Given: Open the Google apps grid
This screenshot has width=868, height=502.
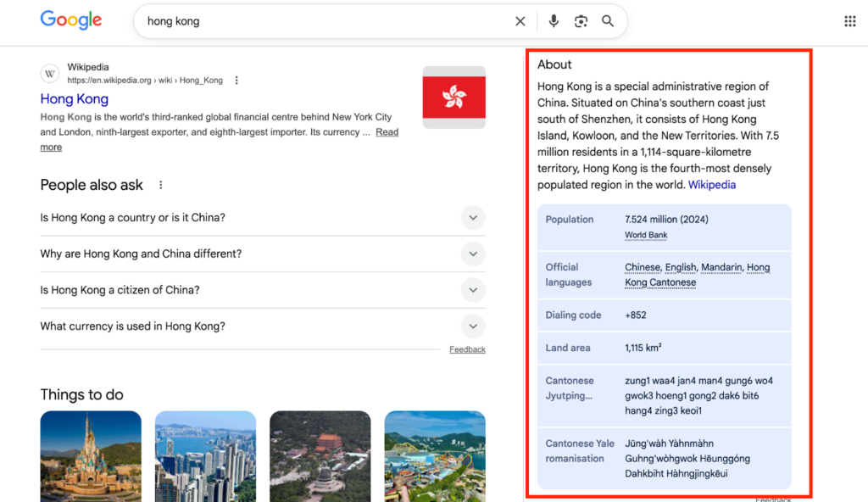Looking at the screenshot, I should point(849,20).
